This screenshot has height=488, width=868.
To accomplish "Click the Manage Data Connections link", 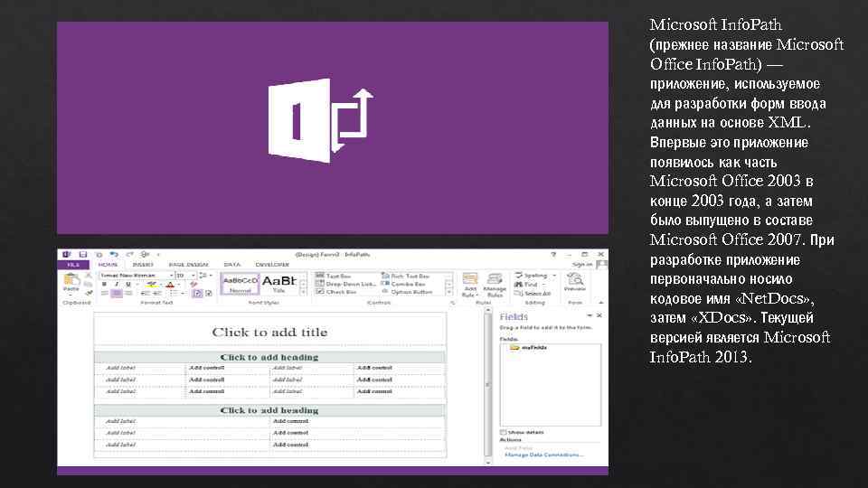I will (543, 455).
